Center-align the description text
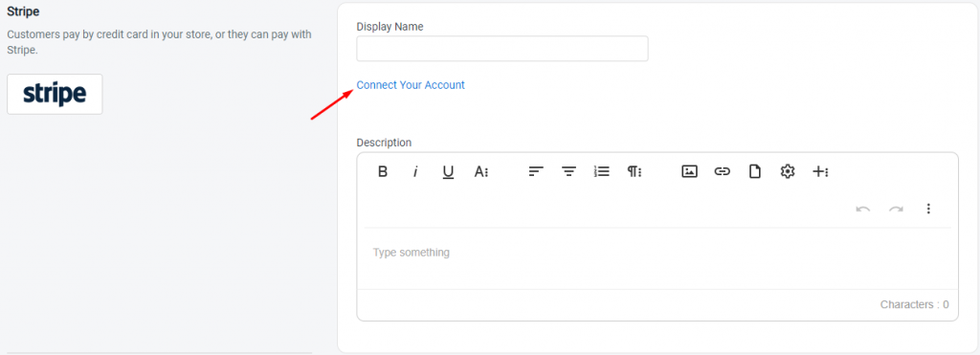This screenshot has width=980, height=355. tap(568, 171)
